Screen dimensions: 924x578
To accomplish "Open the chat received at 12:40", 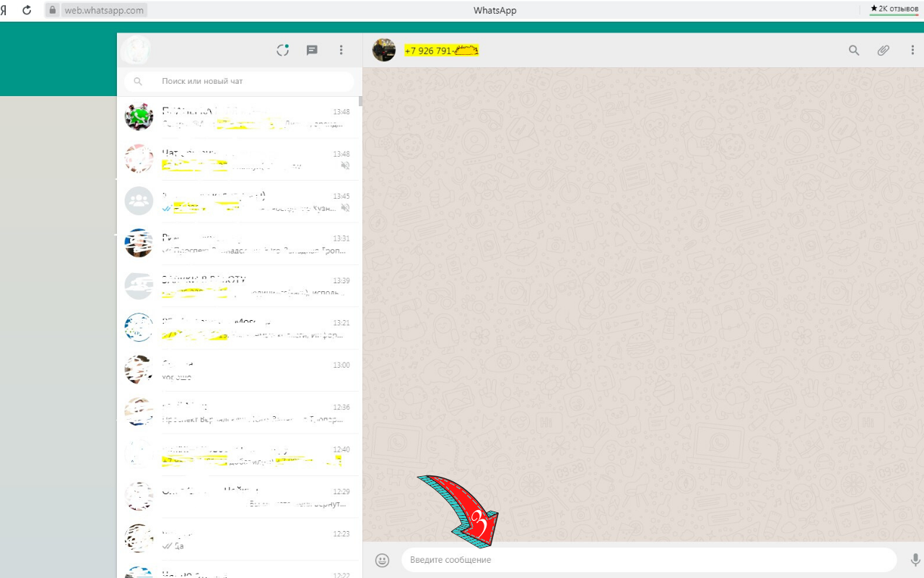I will click(239, 454).
